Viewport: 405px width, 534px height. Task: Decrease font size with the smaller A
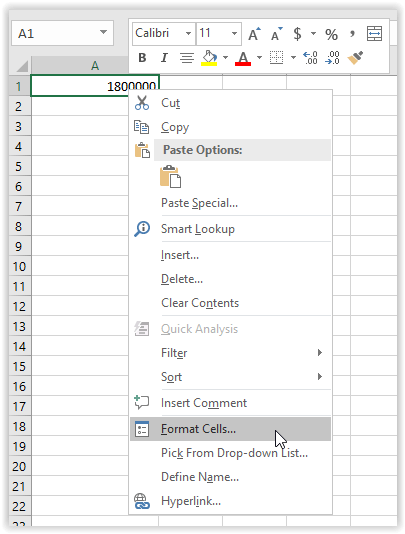click(x=277, y=34)
